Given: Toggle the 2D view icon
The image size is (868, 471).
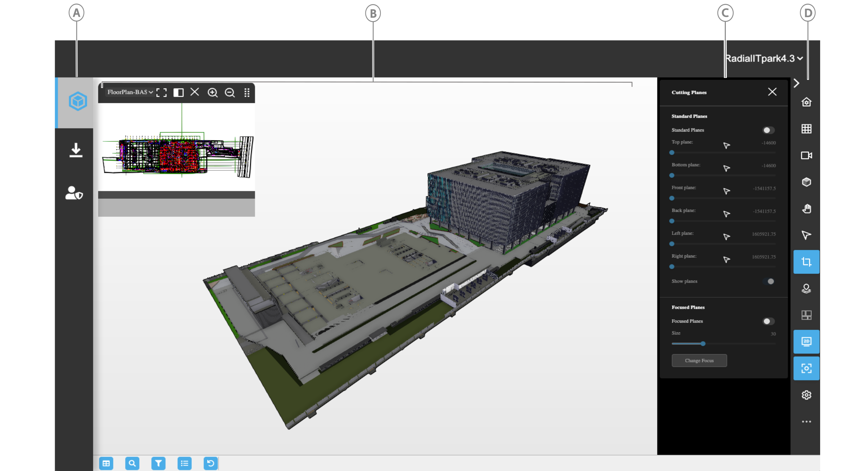Looking at the screenshot, I should [806, 342].
